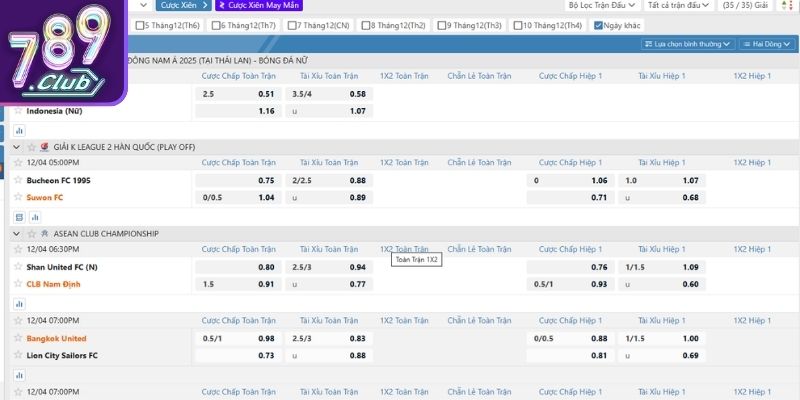Collapse the ASEAN Club Championship section
This screenshot has height=400, width=800.
(17, 233)
